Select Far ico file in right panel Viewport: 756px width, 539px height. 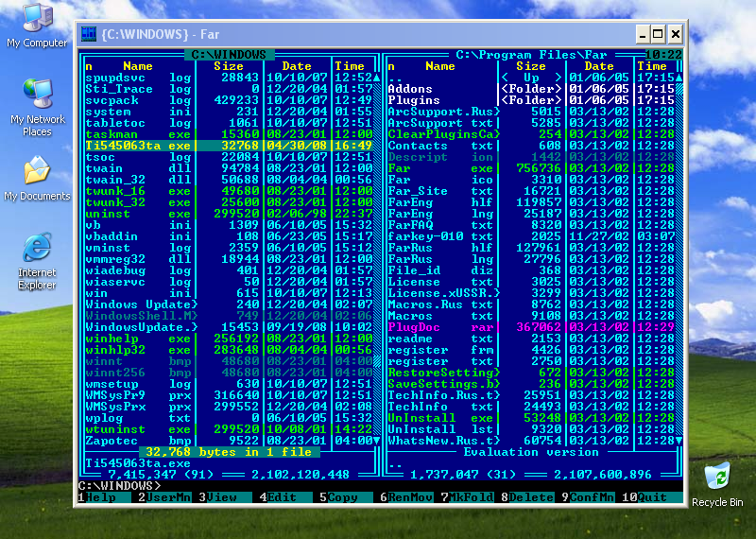(x=531, y=180)
